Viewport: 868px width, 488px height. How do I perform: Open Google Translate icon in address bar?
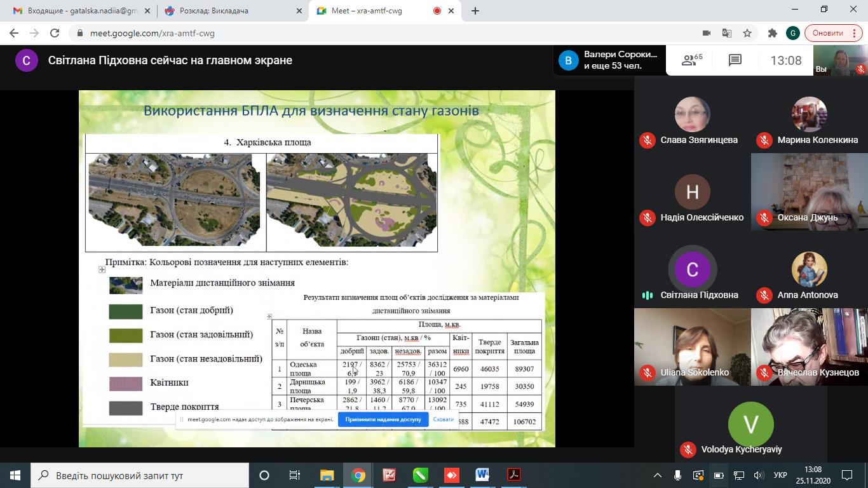click(x=727, y=33)
